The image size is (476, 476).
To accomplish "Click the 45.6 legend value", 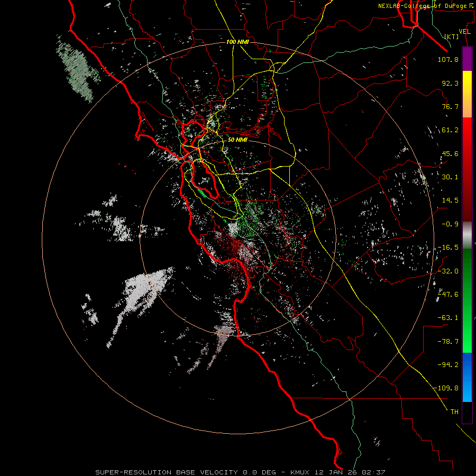I will click(450, 153).
